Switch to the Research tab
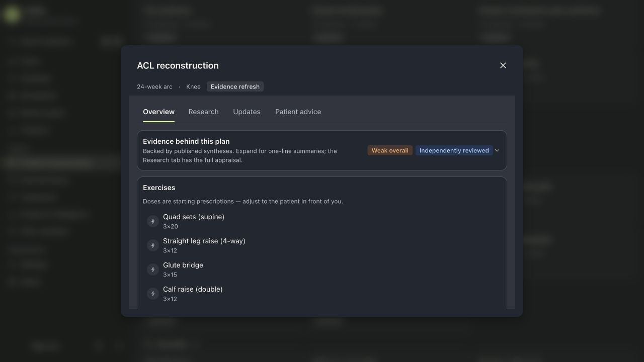 [203, 112]
